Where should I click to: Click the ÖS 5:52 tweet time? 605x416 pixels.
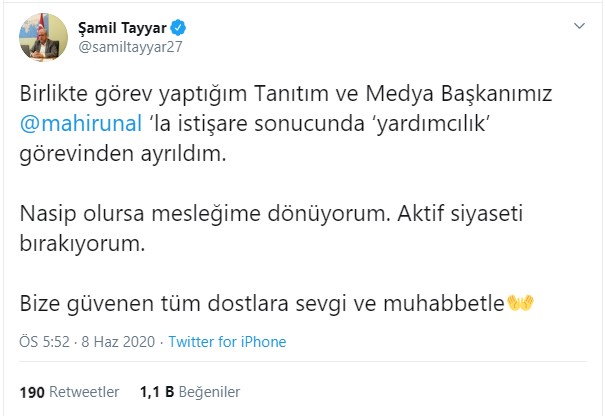tap(40, 342)
